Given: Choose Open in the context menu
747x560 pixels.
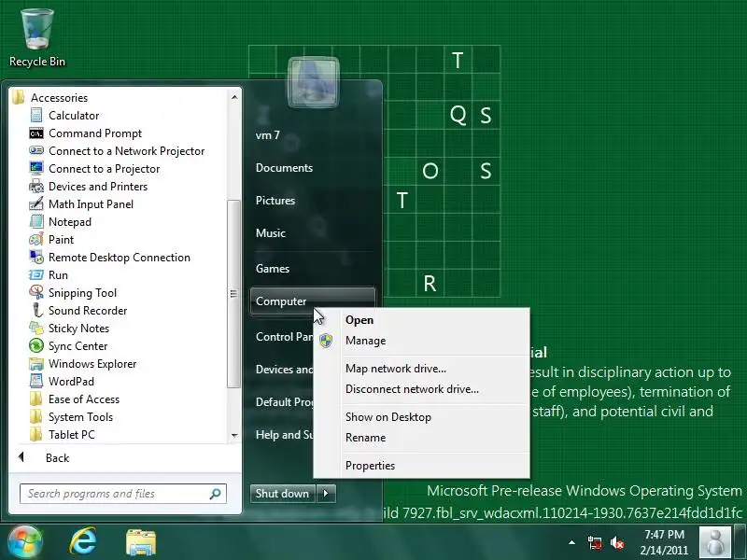Looking at the screenshot, I should [421, 320].
